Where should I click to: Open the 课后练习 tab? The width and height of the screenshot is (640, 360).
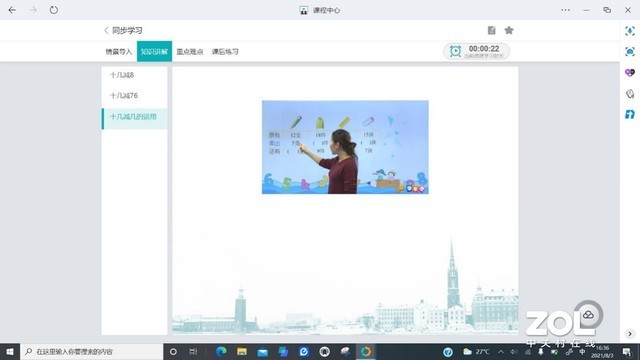pos(225,51)
